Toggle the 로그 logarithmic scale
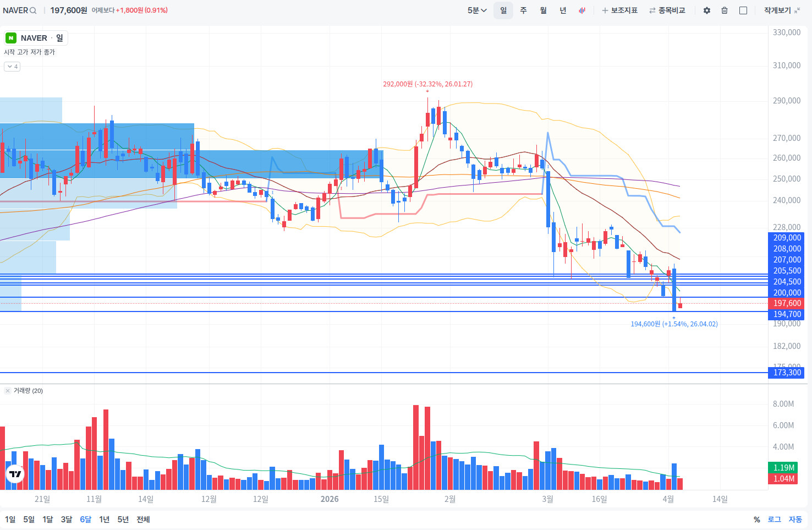Image resolution: width=812 pixels, height=530 pixels. point(775,520)
